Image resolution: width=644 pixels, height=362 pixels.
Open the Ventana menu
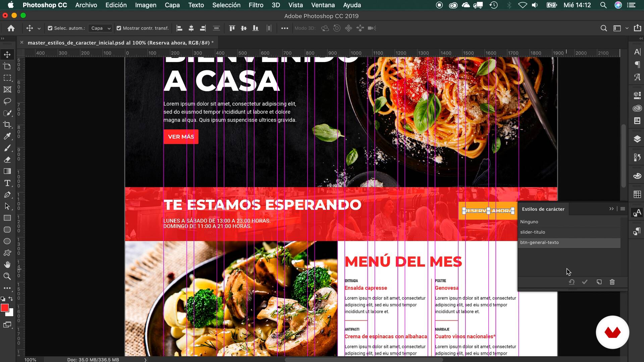click(323, 5)
